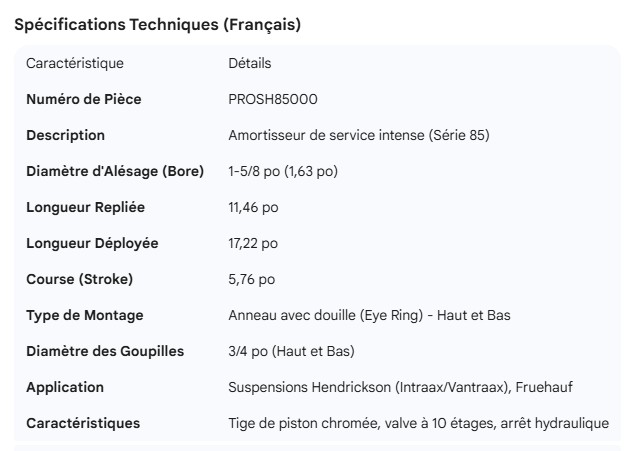
Task: Click the 'Suspensions Hendrickson (Intraax/Vantraax), Fruehauf' text
Action: click(x=400, y=387)
